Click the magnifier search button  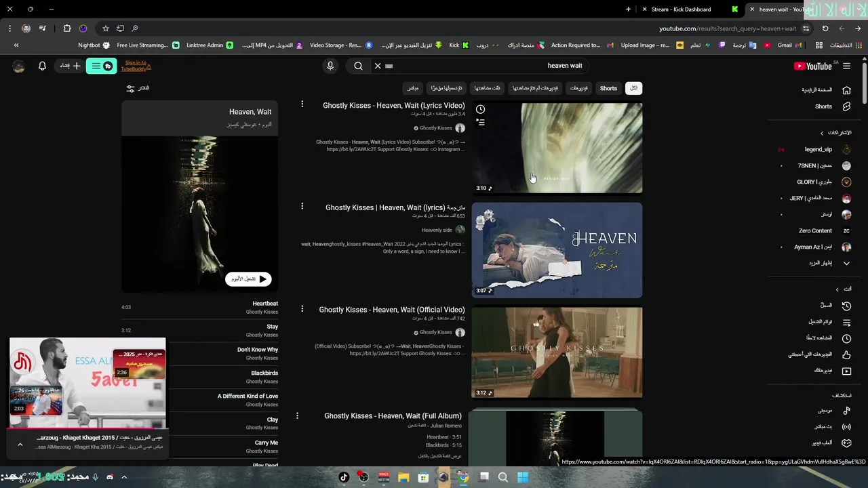358,66
